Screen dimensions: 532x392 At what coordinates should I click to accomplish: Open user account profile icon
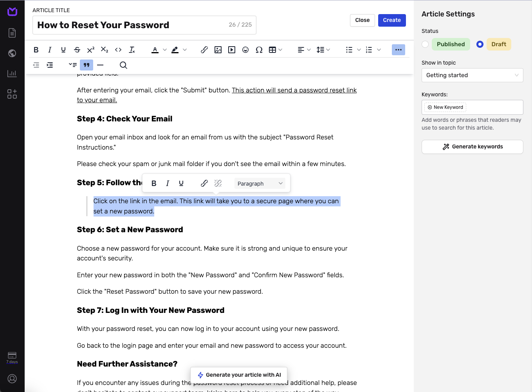pos(12,379)
